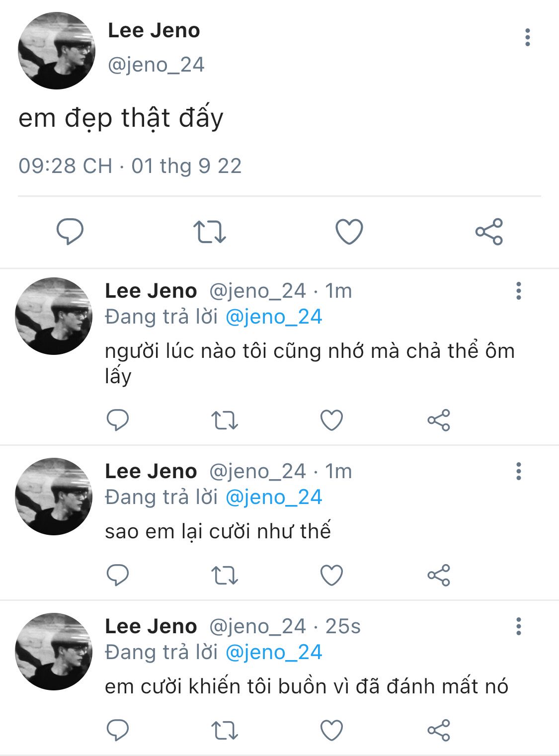Like the "người lúc nào tôi cũng nhớ" reply
Image resolution: width=559 pixels, height=756 pixels.
(x=331, y=420)
